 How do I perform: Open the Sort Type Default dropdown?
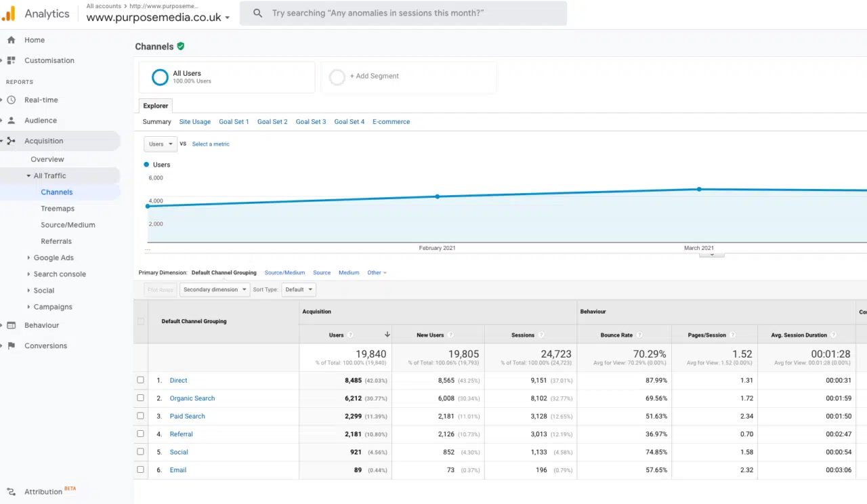[299, 289]
